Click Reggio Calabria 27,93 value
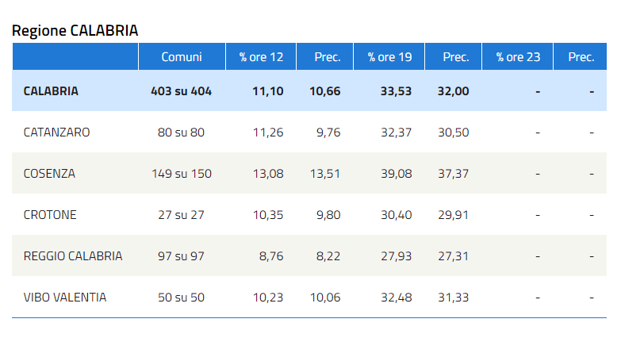 pos(397,256)
